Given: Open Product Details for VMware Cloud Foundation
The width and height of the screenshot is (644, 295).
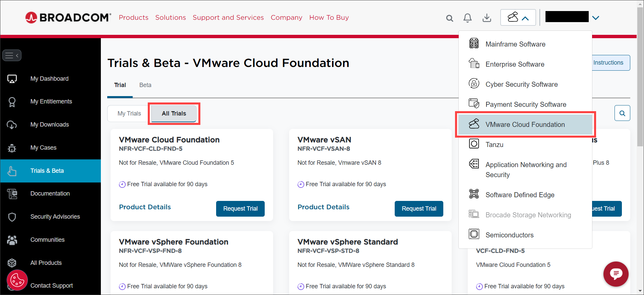Looking at the screenshot, I should point(145,207).
